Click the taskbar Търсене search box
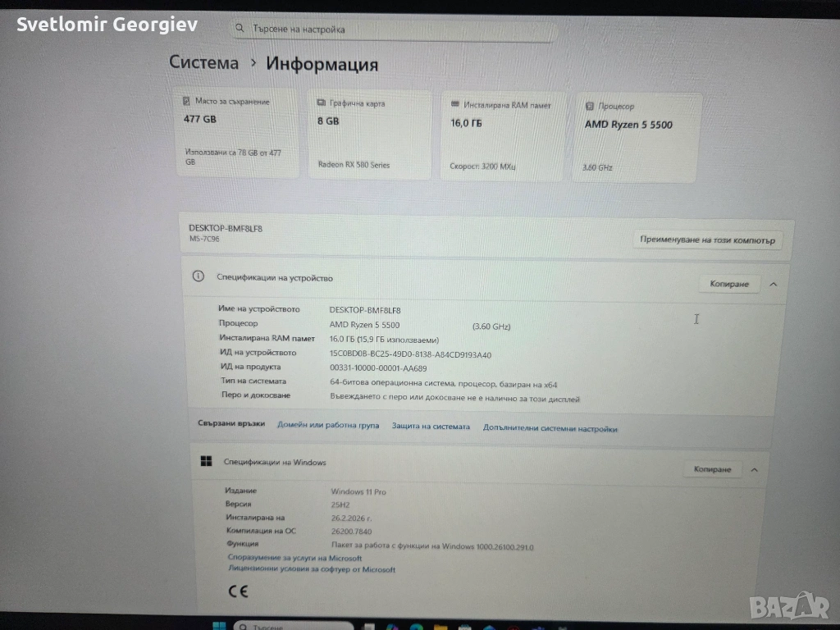Screen dimensions: 840x630 [x=294, y=626]
